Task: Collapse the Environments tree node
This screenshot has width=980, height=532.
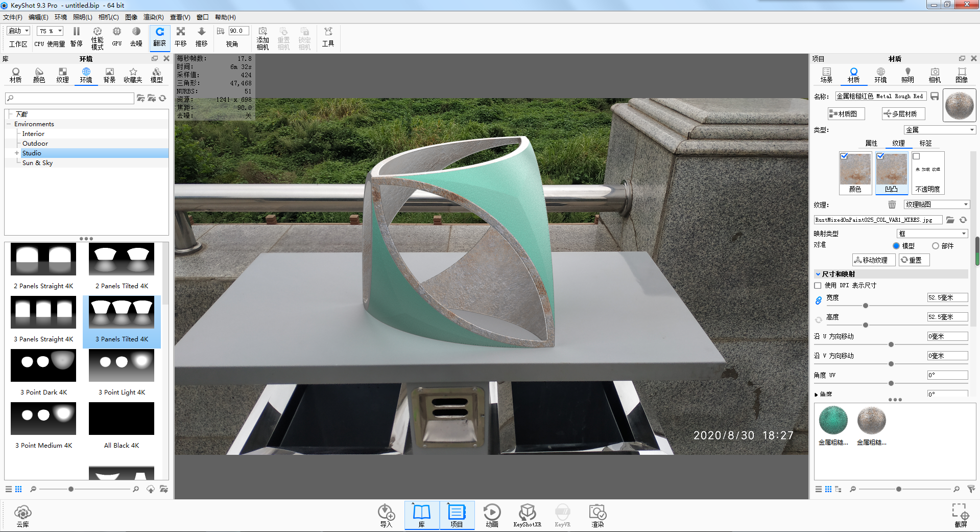Action: pyautogui.click(x=9, y=124)
